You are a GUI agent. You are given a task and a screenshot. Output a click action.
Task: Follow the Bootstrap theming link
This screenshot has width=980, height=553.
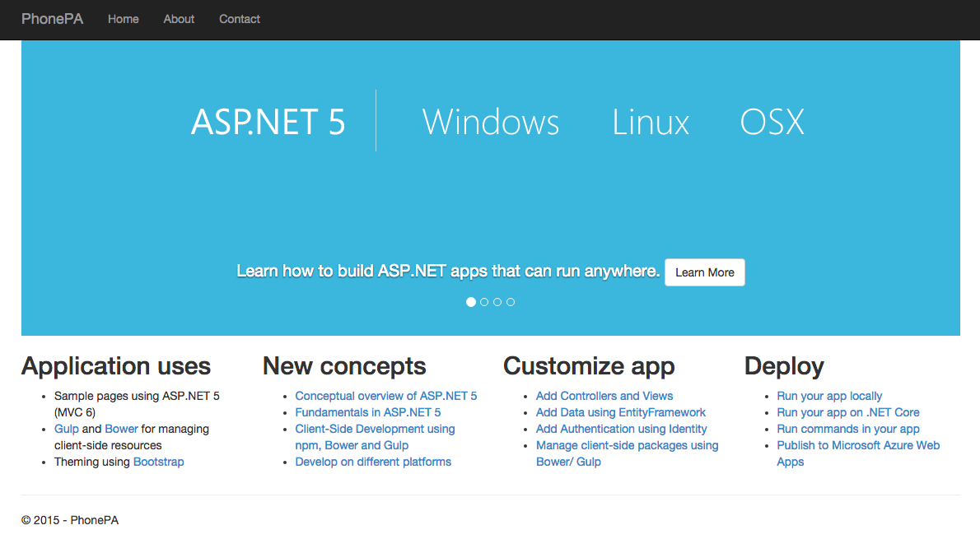pyautogui.click(x=158, y=462)
